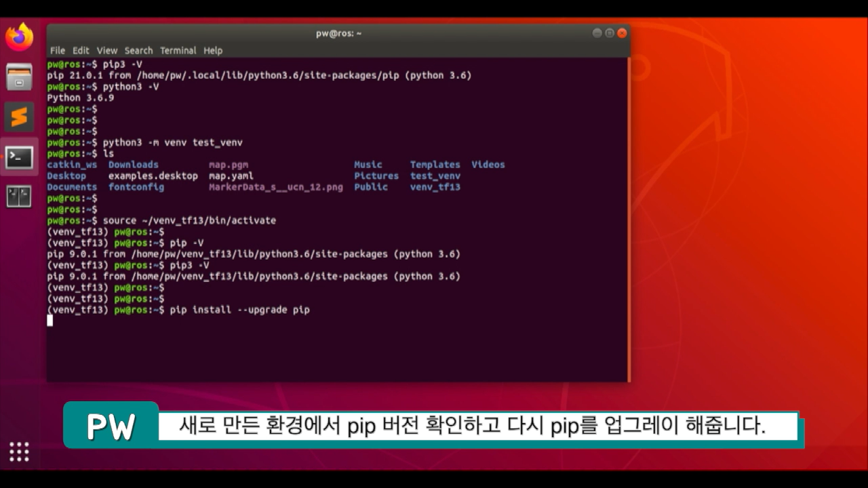Select the Terminal icon in dock
Image resolution: width=868 pixels, height=488 pixels.
coord(19,157)
